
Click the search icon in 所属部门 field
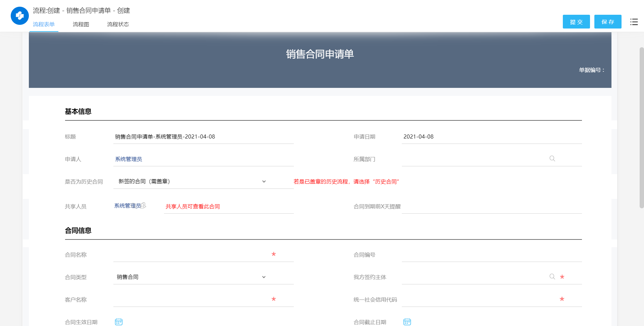click(552, 158)
